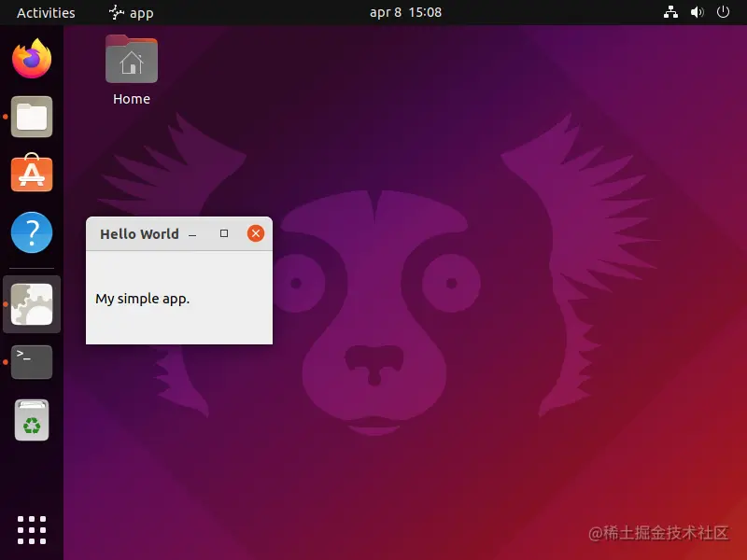Open the Activities overview

pyautogui.click(x=45, y=12)
